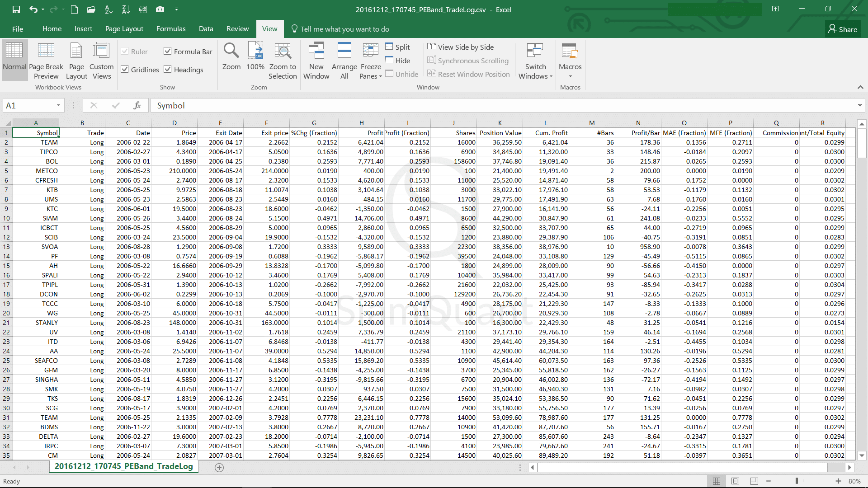Switch to the Page Layout tab
This screenshot has height=488, width=868.
pyautogui.click(x=124, y=29)
